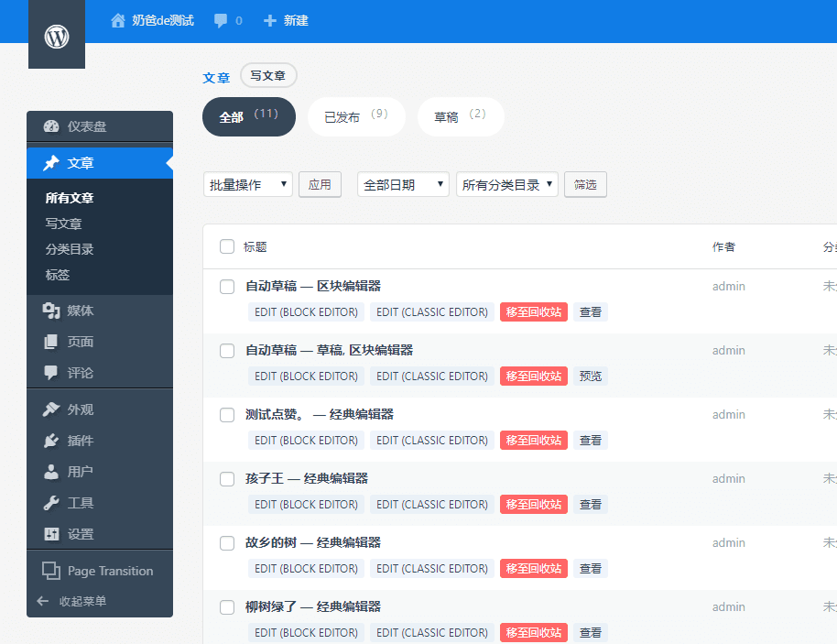
Task: Open the 批量操作 bulk actions dropdown
Action: point(247,184)
